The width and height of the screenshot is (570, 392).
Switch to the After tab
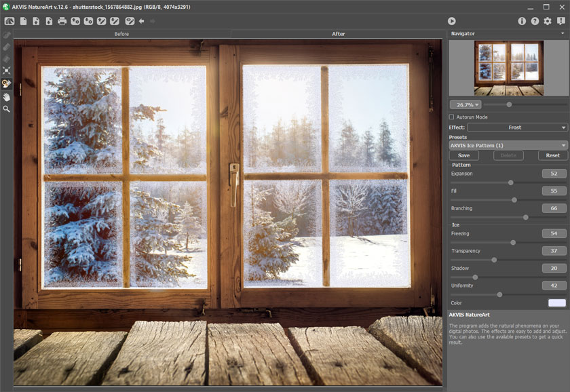point(338,34)
